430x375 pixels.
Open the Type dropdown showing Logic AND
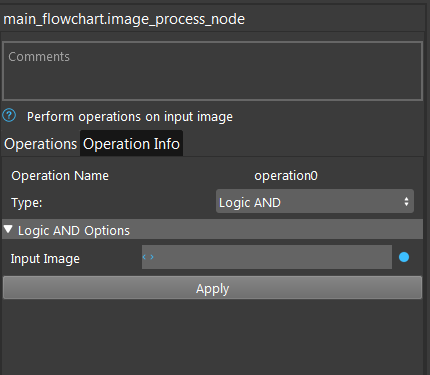click(315, 201)
